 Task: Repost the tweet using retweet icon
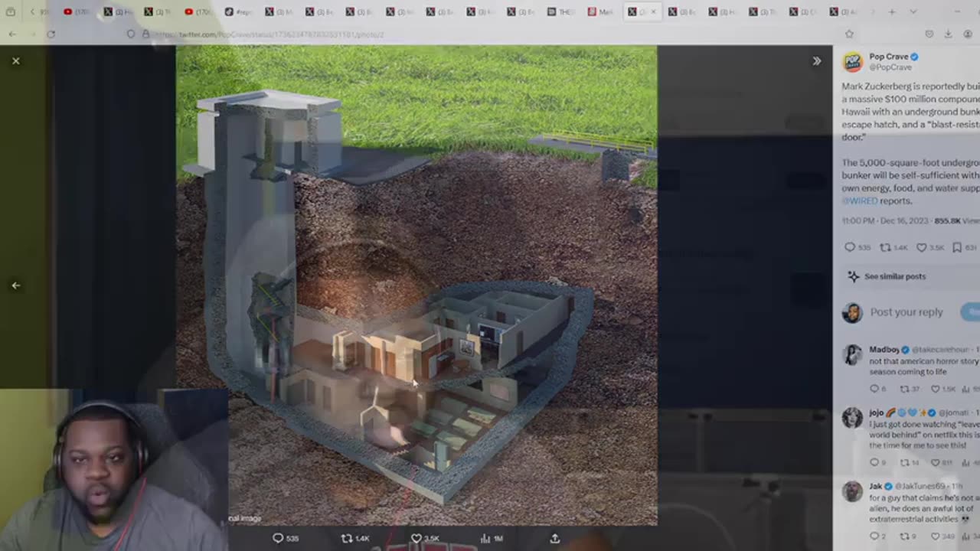[346, 538]
